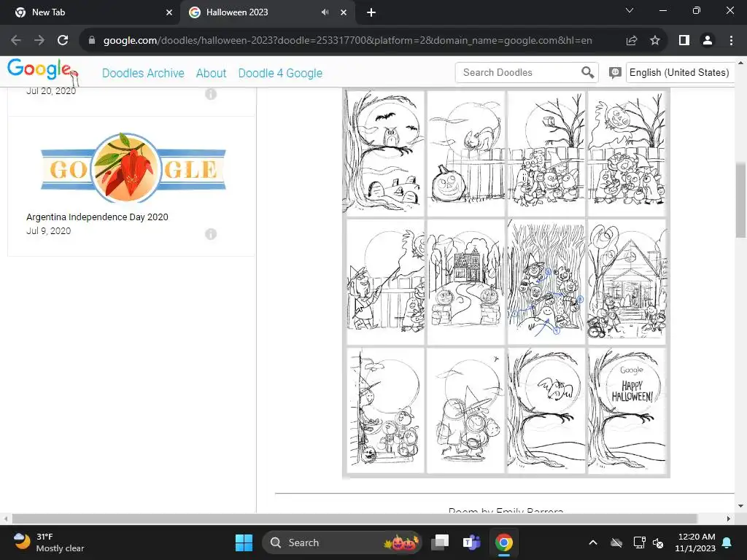
Task: Show hidden system tray icons
Action: pos(593,542)
